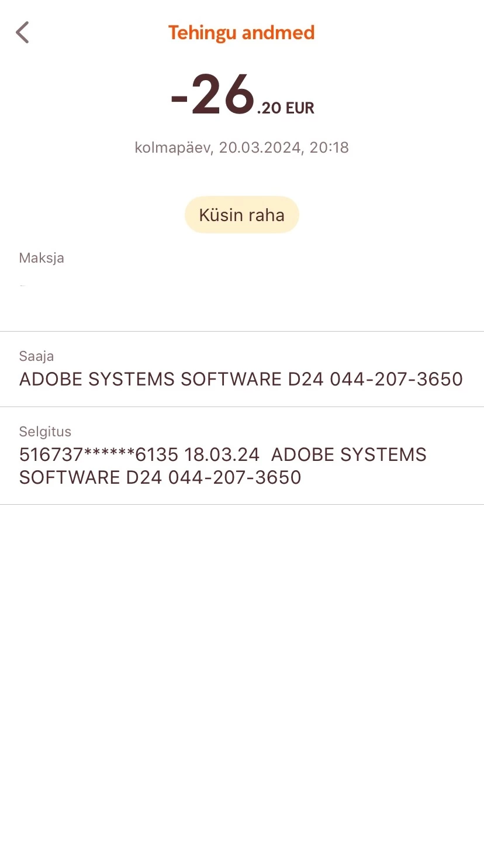The width and height of the screenshot is (484, 868).
Task: Click the 20.03.2024 date under the amount
Action: pos(260,147)
